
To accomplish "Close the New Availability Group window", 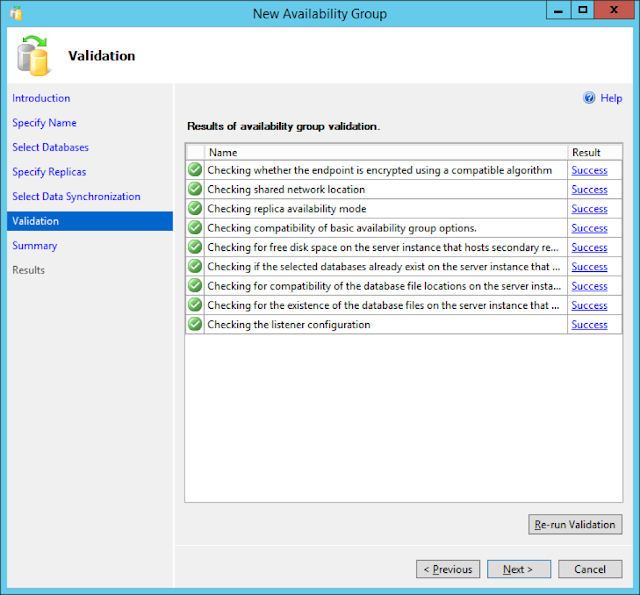I will pos(614,10).
